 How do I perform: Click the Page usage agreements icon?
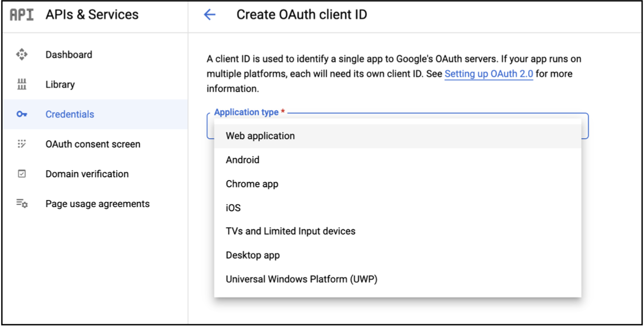[x=22, y=203]
